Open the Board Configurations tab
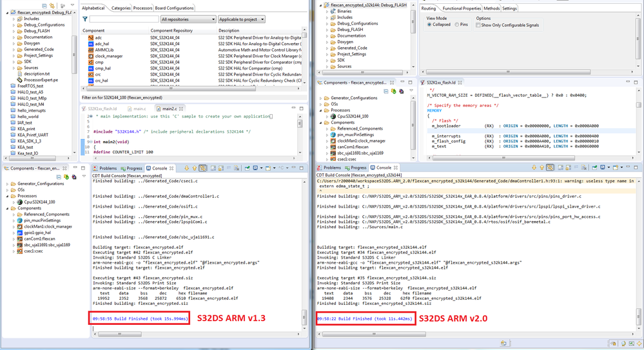 tap(174, 8)
